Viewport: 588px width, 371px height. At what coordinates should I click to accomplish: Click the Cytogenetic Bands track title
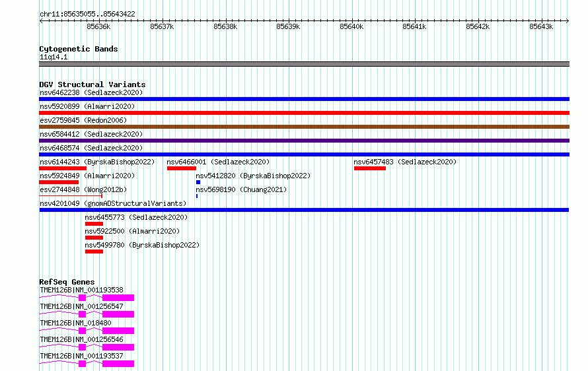[79, 49]
